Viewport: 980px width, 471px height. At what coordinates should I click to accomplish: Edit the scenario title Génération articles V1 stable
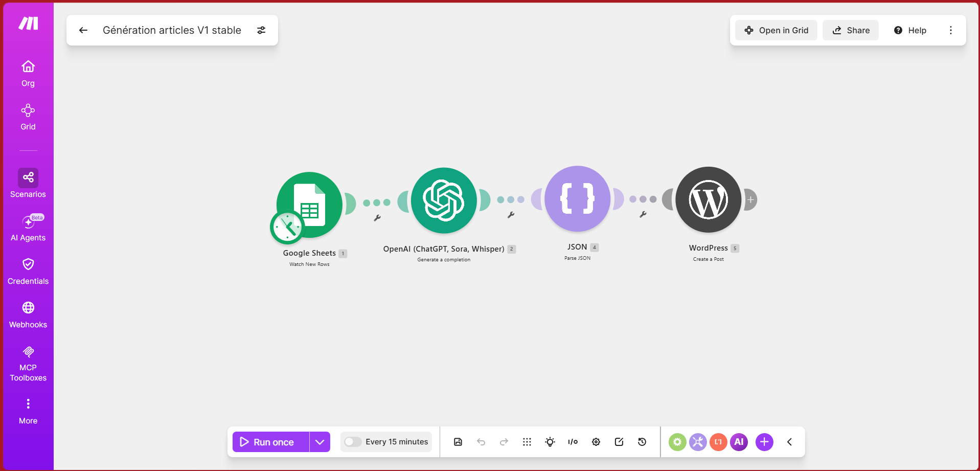tap(172, 30)
